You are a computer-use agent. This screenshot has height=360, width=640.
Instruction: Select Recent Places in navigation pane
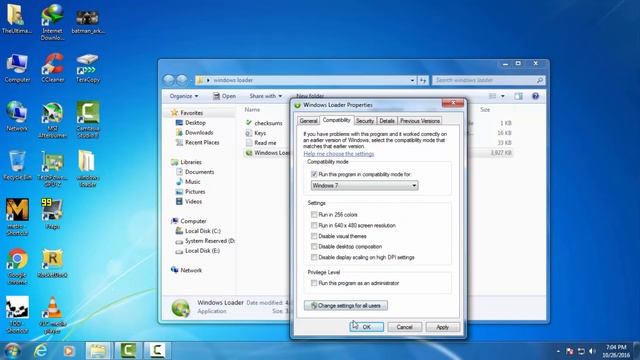pyautogui.click(x=198, y=142)
